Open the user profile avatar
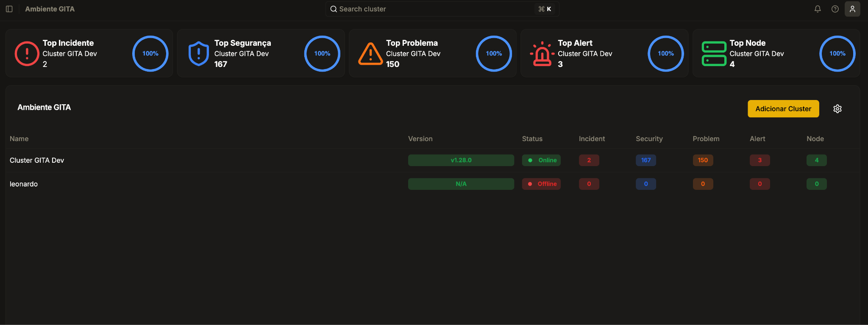Image resolution: width=868 pixels, height=325 pixels. pyautogui.click(x=852, y=9)
